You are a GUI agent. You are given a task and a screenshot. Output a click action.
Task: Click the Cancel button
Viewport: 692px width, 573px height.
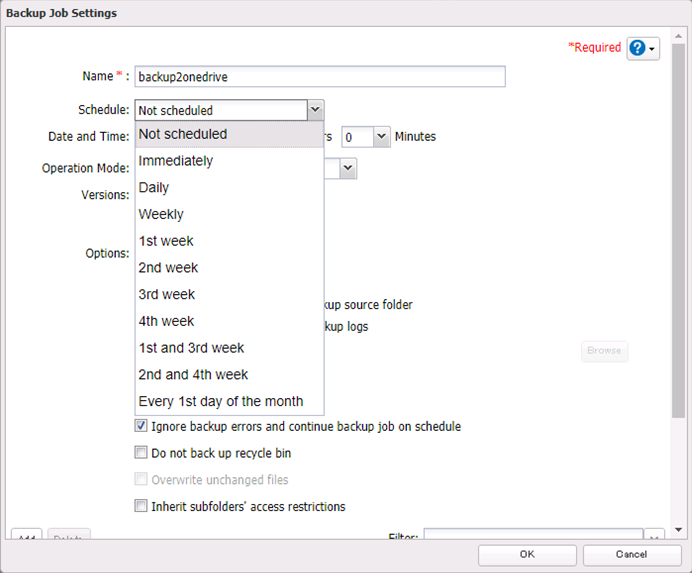[632, 555]
